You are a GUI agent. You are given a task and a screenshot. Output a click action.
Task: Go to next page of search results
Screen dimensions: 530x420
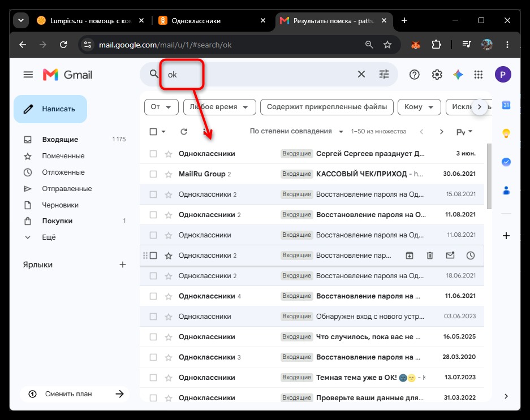coord(441,132)
